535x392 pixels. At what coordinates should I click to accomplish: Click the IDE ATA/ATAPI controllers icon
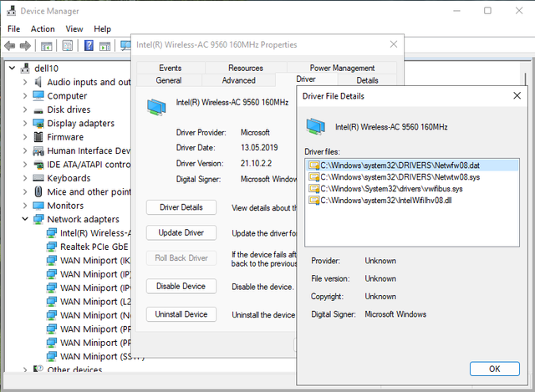click(x=38, y=165)
